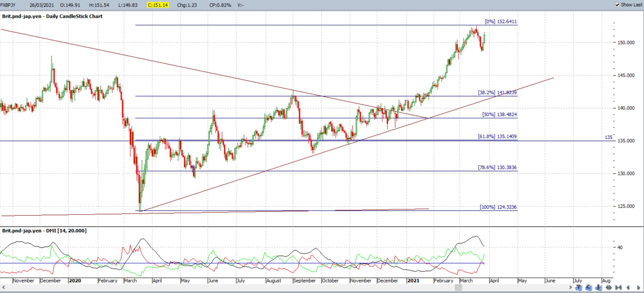This screenshot has height=293, width=644.
Task: Click the shift chart left triangle icon
Action: [628, 287]
